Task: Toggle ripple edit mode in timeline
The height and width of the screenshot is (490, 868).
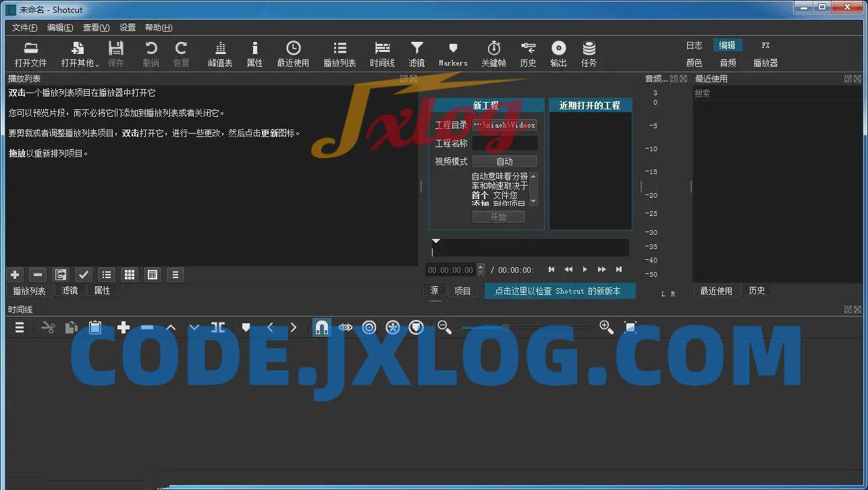Action: [x=369, y=327]
